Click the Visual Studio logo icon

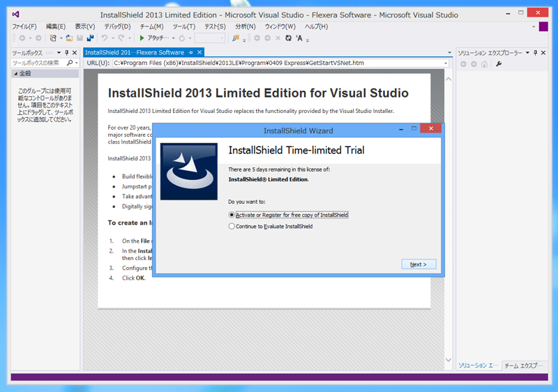[15, 14]
